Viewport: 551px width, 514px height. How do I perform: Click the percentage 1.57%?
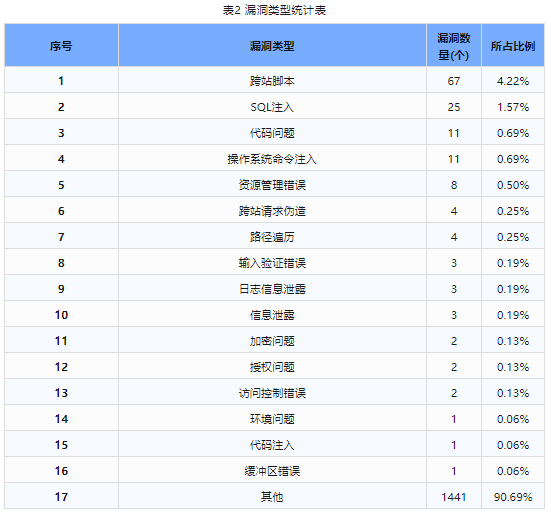tap(513, 107)
